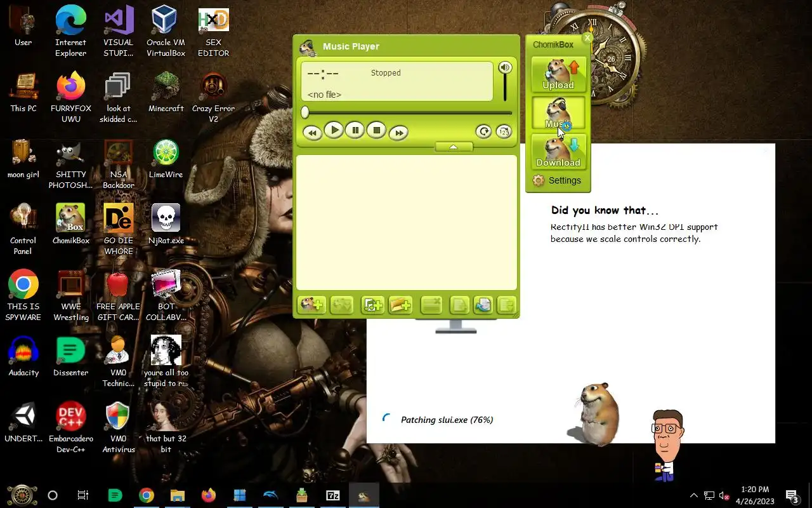The image size is (812, 508).
Task: Open the LimeWire desktop icon
Action: [x=166, y=158]
